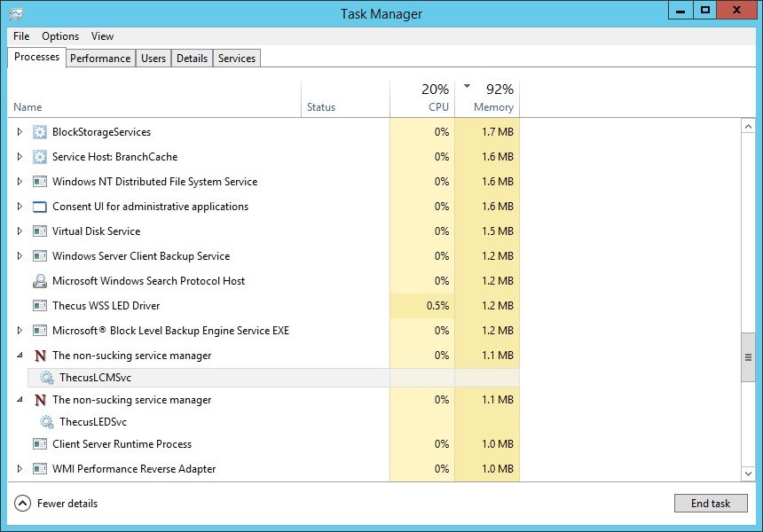Collapse the service manager group containing ThecusLEDSvc
Image resolution: width=763 pixels, height=532 pixels.
pyautogui.click(x=20, y=399)
